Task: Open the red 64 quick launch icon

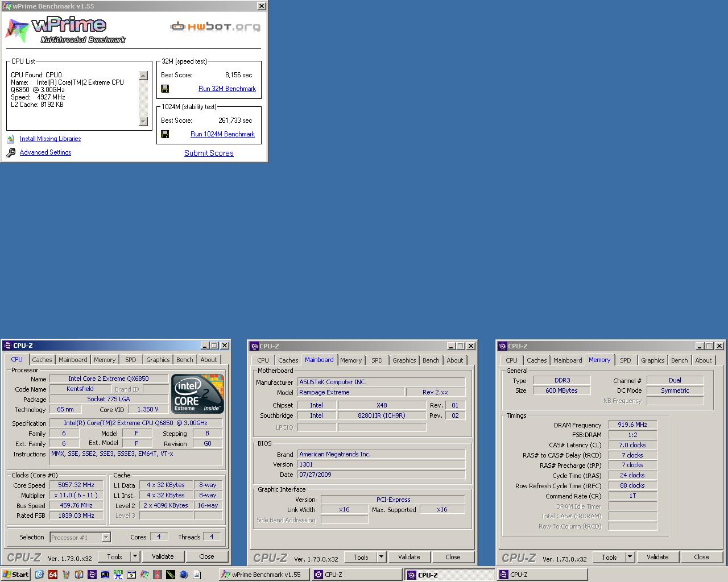Action: (53, 575)
